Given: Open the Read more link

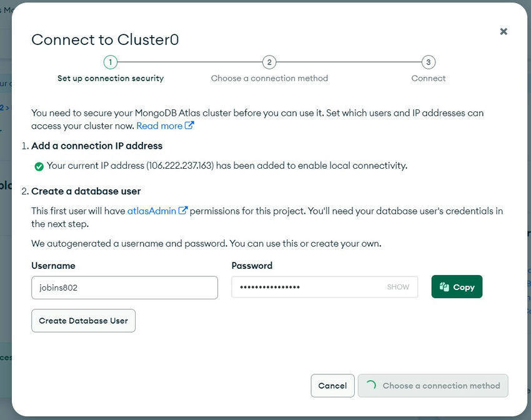Looking at the screenshot, I should coord(159,126).
